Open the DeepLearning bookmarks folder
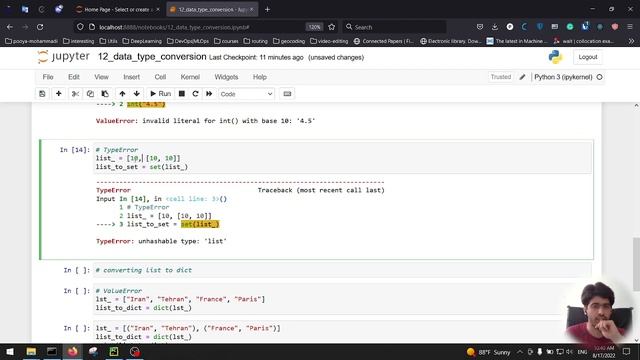This screenshot has height=360, width=640. coord(142,41)
